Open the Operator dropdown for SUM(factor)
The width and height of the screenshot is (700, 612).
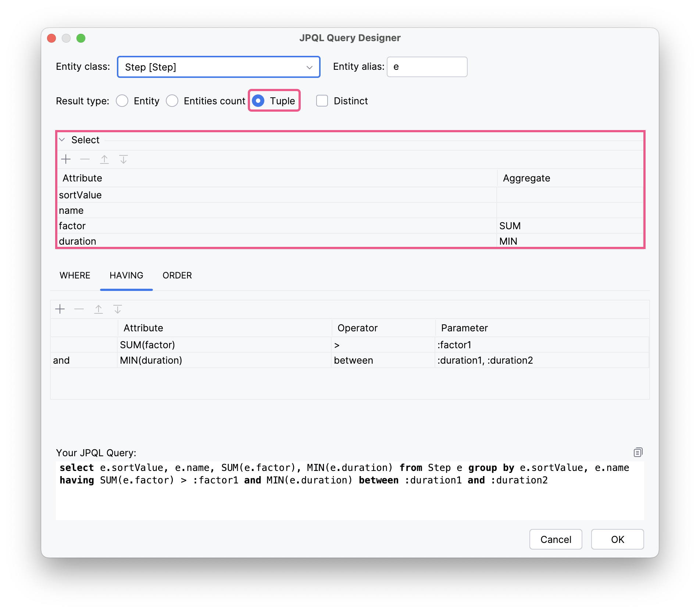click(382, 345)
